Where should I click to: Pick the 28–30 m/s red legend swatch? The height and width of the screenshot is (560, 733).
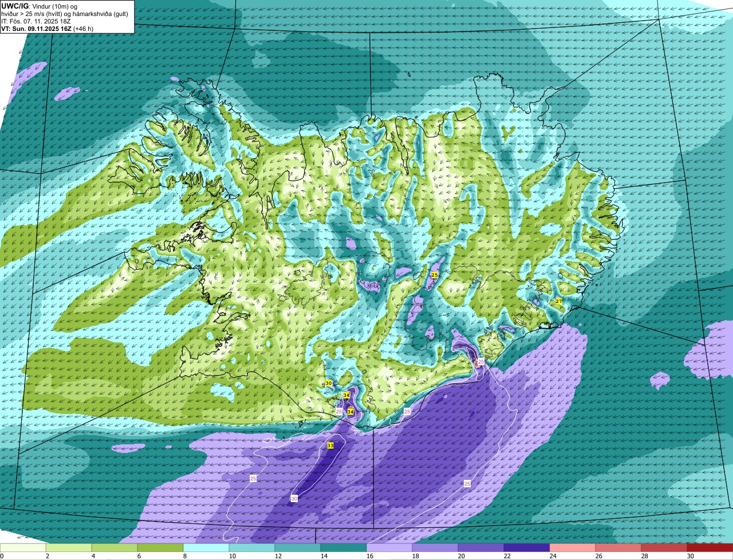click(664, 548)
